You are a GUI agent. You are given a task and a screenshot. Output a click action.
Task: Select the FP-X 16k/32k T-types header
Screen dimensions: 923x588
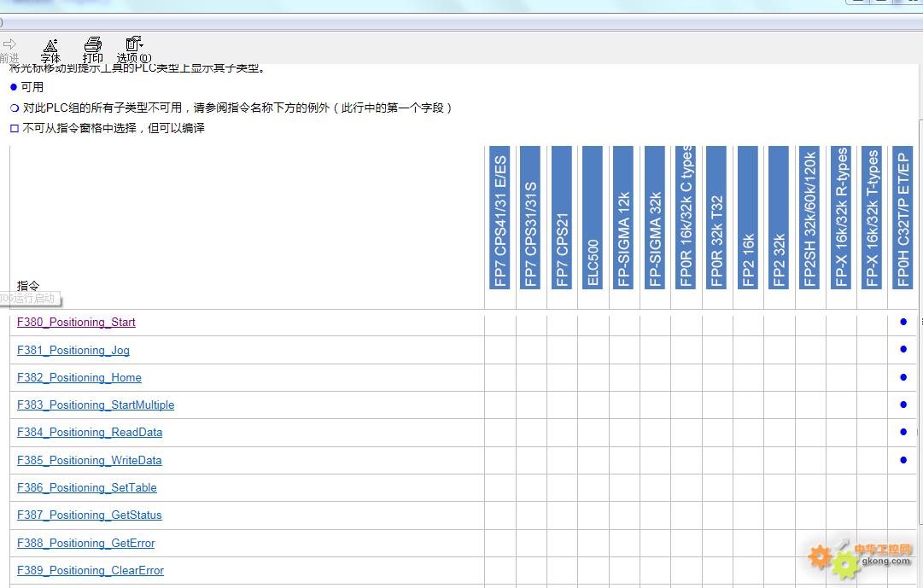871,218
